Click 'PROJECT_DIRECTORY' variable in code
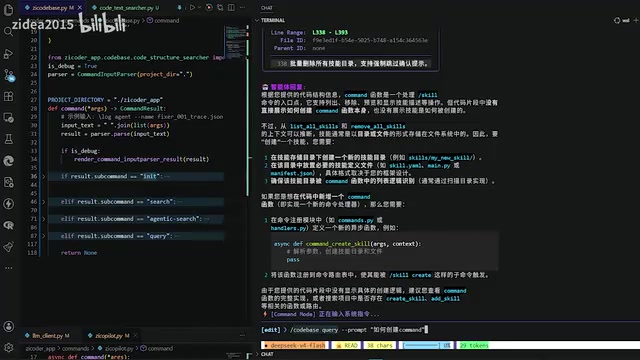 [76, 100]
